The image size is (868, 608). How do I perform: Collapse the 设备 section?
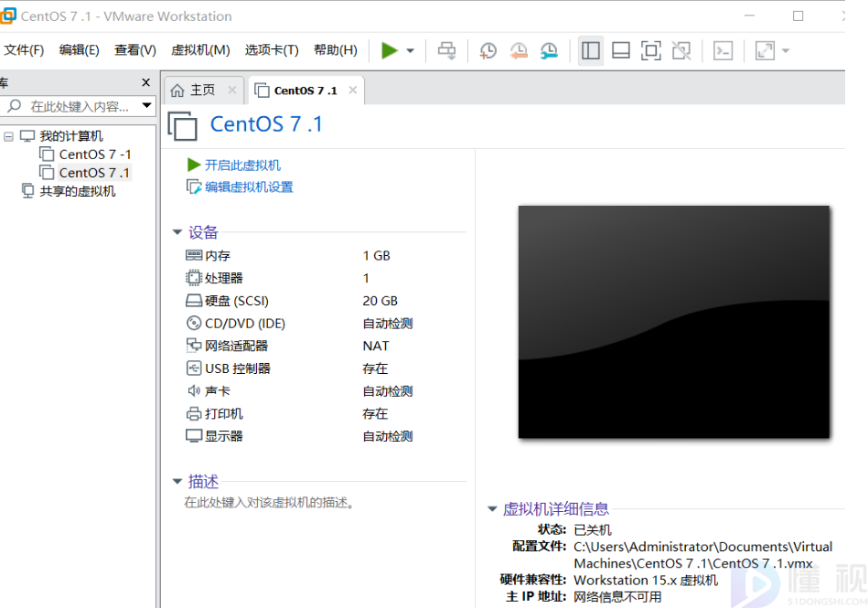[x=177, y=233]
